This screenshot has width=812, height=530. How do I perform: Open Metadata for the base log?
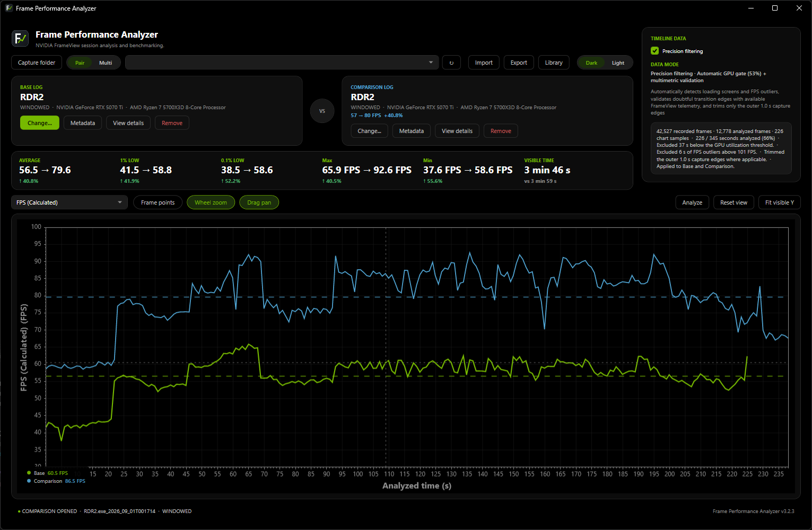click(x=83, y=123)
